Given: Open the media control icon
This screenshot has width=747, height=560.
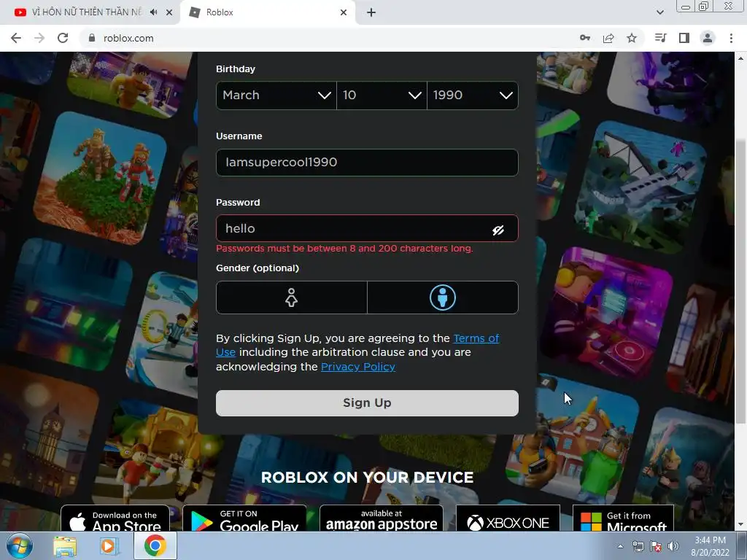Looking at the screenshot, I should (661, 38).
